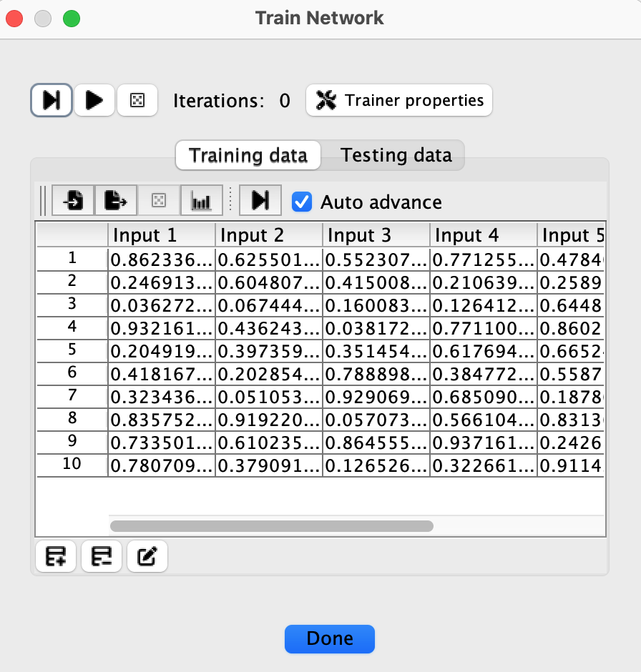
Task: Click the advance row button beside Auto advance
Action: (260, 202)
